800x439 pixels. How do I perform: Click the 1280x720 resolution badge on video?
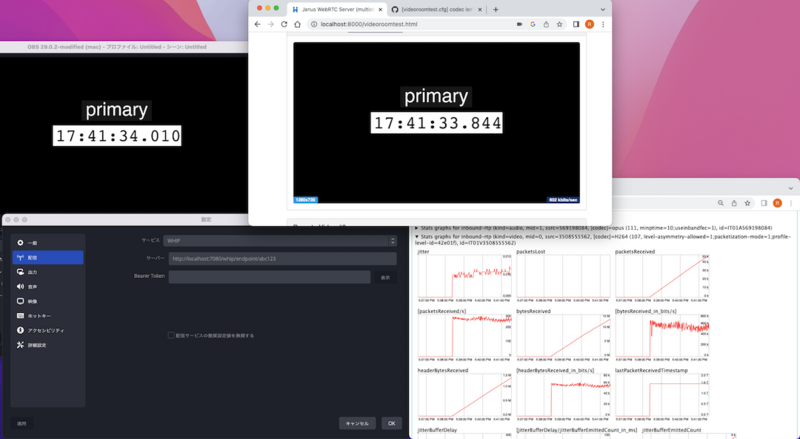click(305, 200)
